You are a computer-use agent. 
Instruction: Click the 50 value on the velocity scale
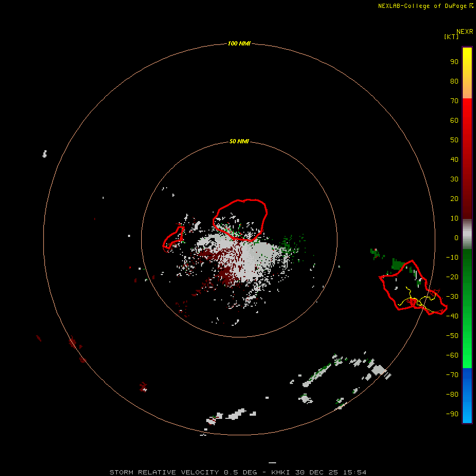454,140
